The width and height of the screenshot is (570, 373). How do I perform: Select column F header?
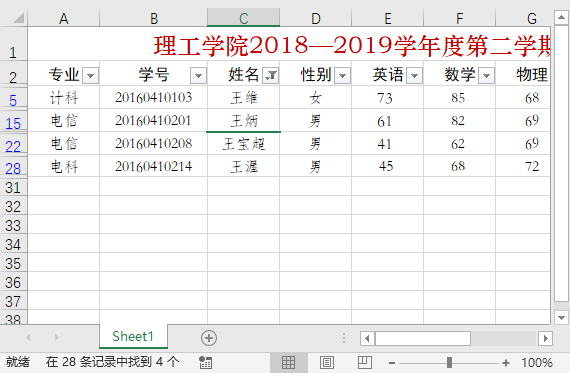coord(459,18)
